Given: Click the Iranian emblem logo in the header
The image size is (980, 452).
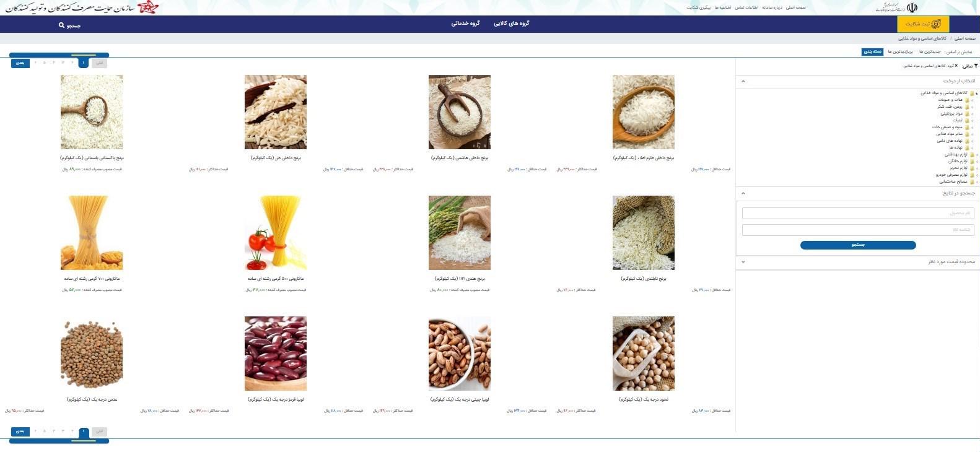Looking at the screenshot, I should (911, 7).
